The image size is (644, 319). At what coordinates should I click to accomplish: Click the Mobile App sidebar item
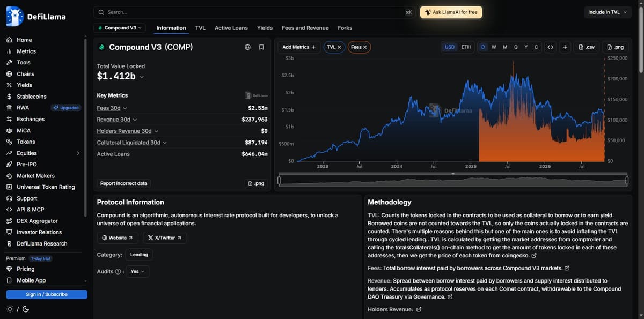(x=31, y=280)
